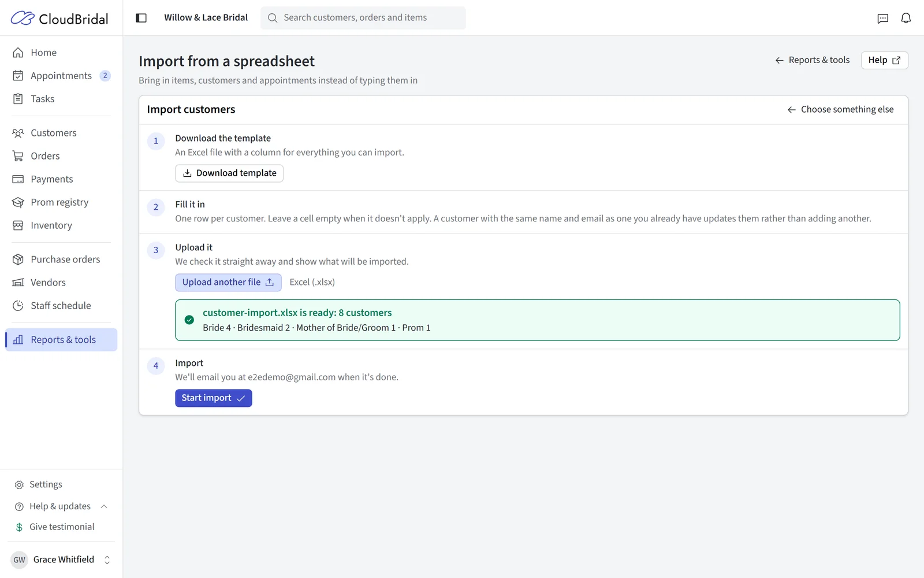Viewport: 924px width, 578px height.
Task: Click the Tasks clipboard icon
Action: (x=18, y=99)
